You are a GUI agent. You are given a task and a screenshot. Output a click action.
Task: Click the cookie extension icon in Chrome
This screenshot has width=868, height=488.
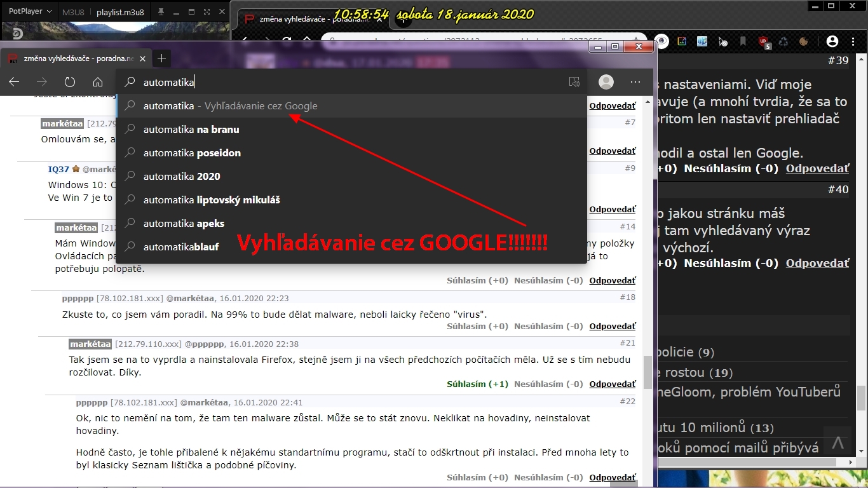804,41
